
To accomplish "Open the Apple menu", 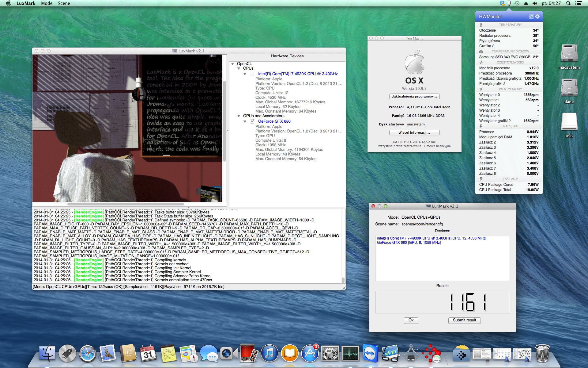I will click(8, 3).
